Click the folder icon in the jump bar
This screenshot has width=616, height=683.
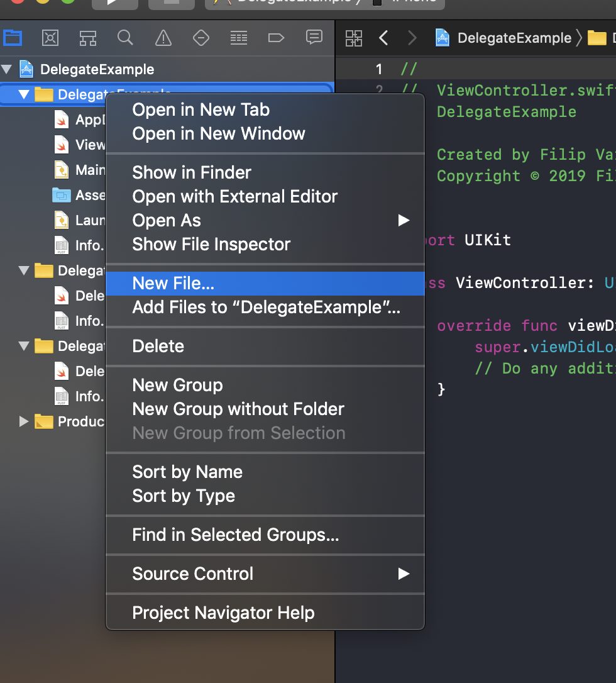597,38
